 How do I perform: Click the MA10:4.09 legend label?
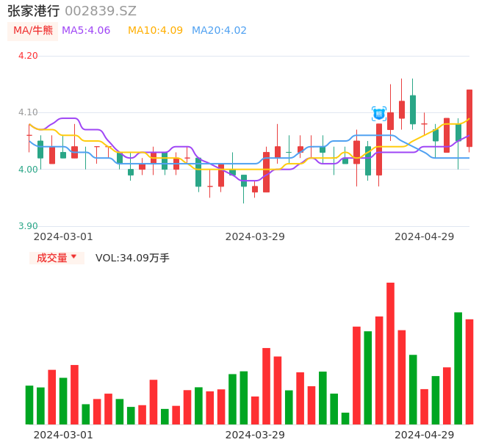click(155, 31)
